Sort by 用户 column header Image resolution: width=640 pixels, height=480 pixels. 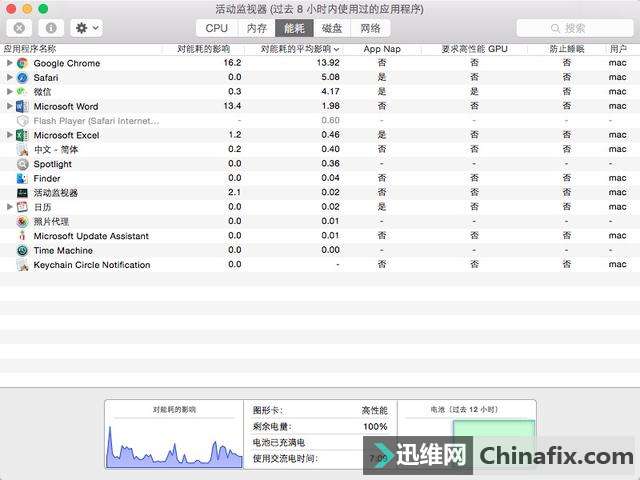coord(618,49)
